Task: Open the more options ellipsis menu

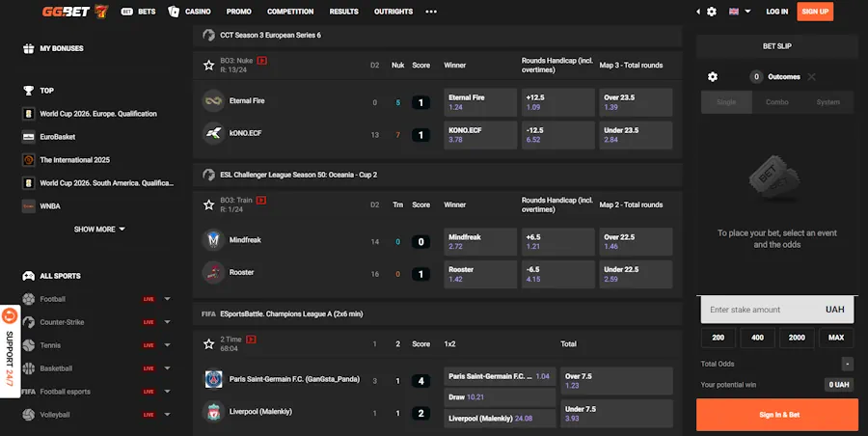Action: [431, 12]
